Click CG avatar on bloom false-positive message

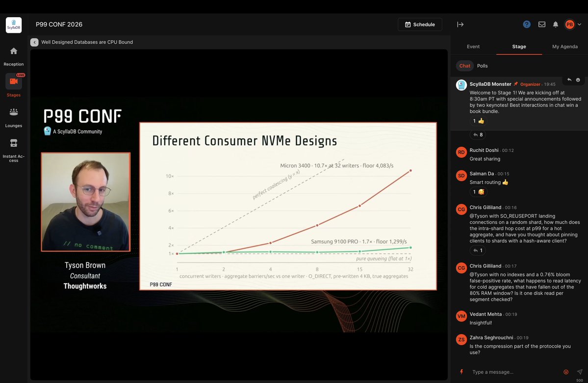[461, 268]
